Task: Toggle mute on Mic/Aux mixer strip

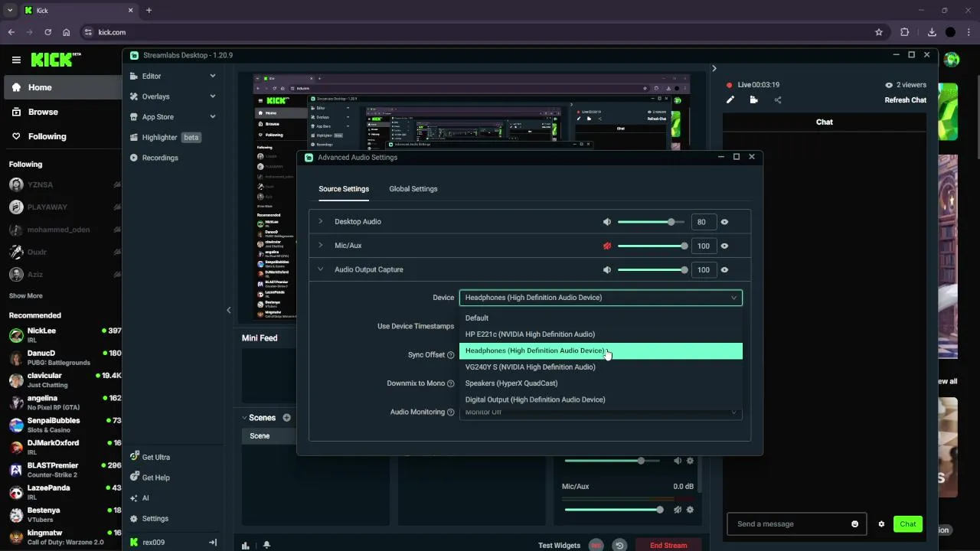Action: click(x=678, y=510)
